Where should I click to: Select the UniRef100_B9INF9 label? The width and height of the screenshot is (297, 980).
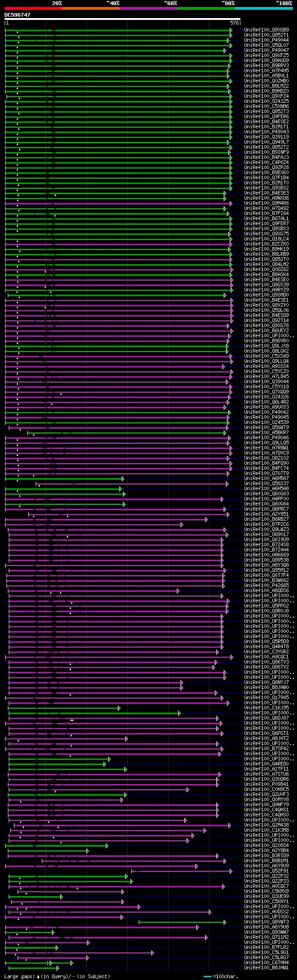click(x=266, y=152)
